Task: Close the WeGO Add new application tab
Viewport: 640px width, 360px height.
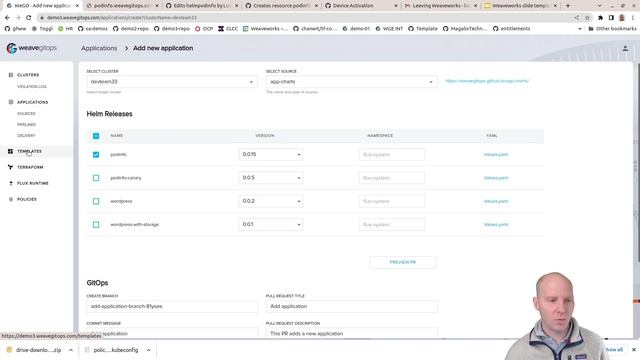Action: 77,6
